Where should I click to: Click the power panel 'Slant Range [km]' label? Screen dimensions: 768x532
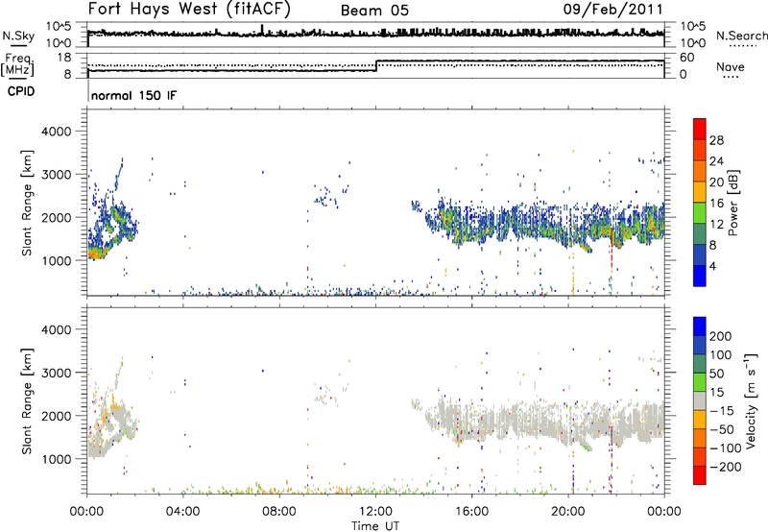pos(27,203)
